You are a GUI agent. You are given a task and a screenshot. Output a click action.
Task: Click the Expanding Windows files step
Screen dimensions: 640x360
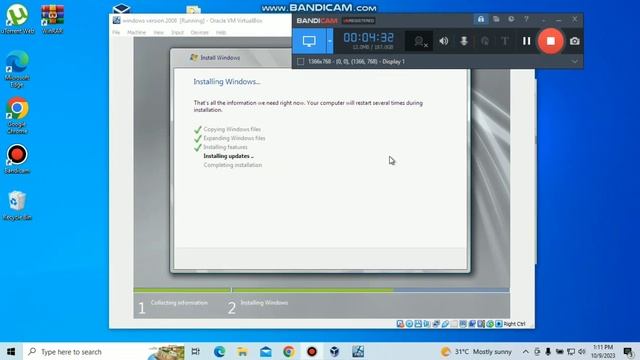[234, 138]
